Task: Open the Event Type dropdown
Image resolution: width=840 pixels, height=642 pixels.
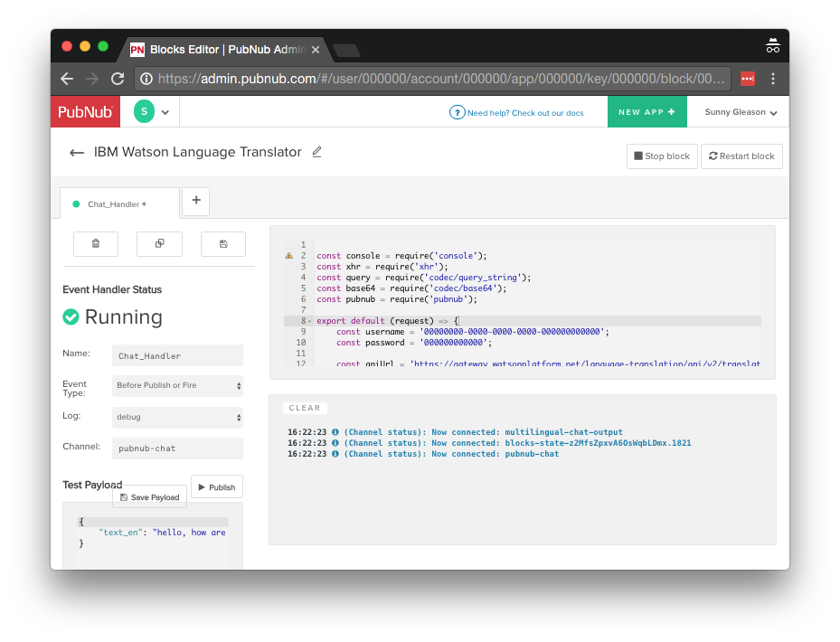Action: tap(177, 386)
